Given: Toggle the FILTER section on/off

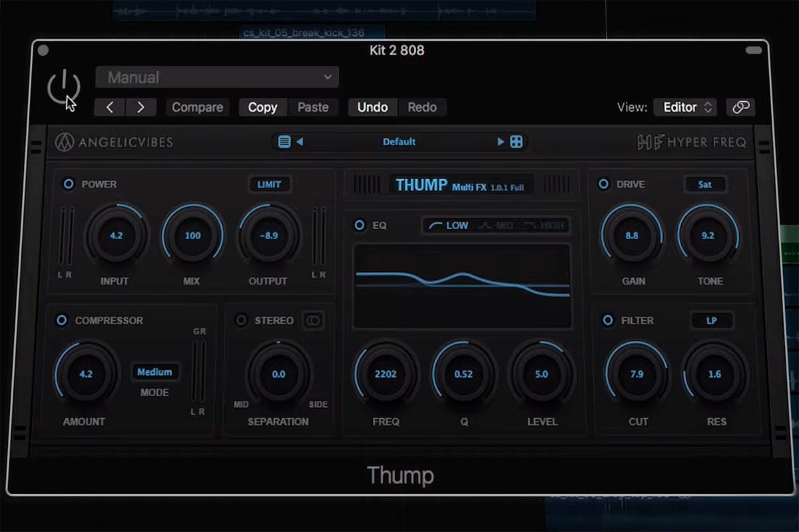Looking at the screenshot, I should pyautogui.click(x=608, y=321).
